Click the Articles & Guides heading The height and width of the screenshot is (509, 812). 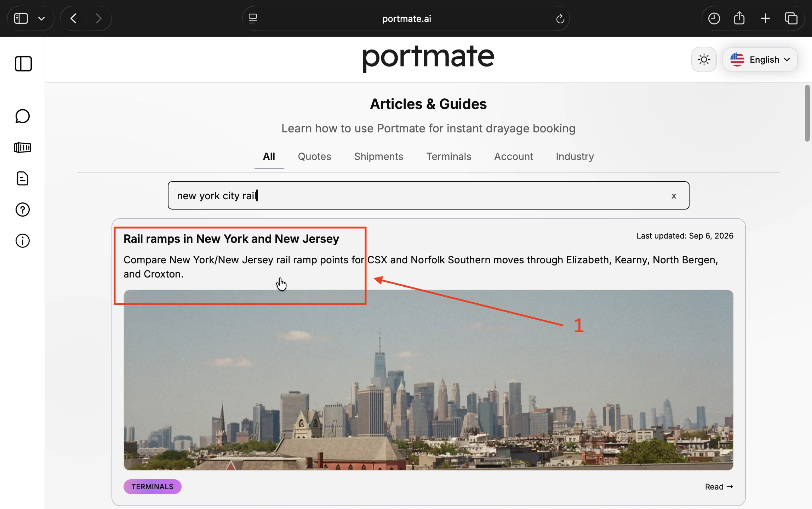pos(428,104)
